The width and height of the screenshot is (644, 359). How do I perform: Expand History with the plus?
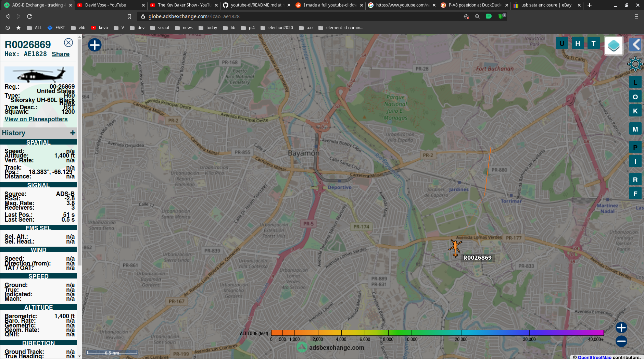pos(73,133)
